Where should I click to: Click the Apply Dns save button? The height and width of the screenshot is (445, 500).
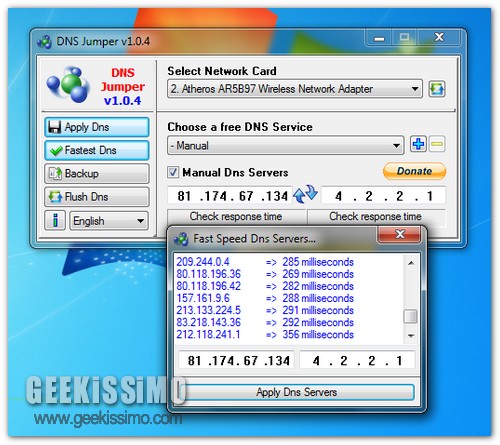(97, 127)
